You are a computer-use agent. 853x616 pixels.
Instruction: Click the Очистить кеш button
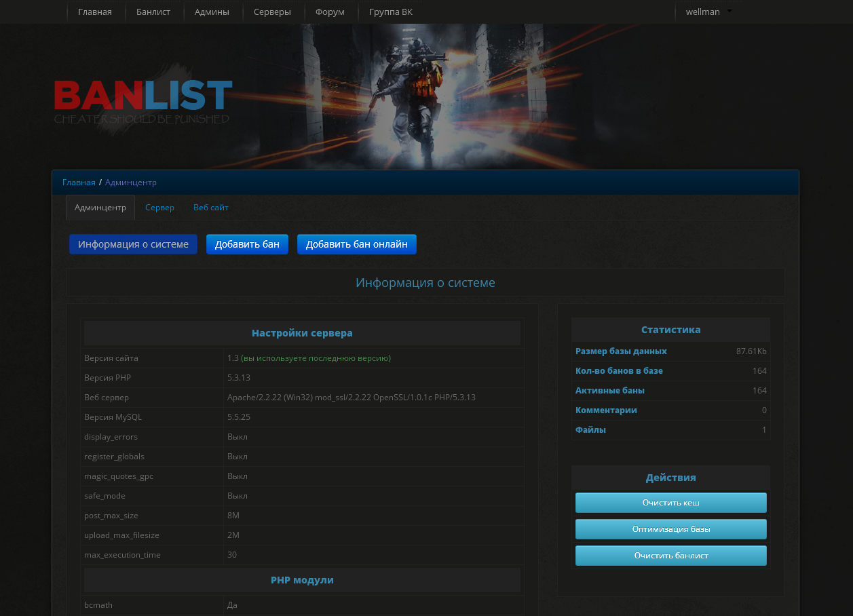[x=671, y=503]
